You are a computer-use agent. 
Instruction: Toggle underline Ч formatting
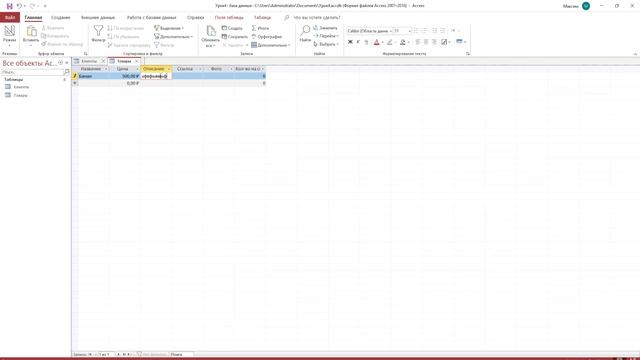click(367, 42)
